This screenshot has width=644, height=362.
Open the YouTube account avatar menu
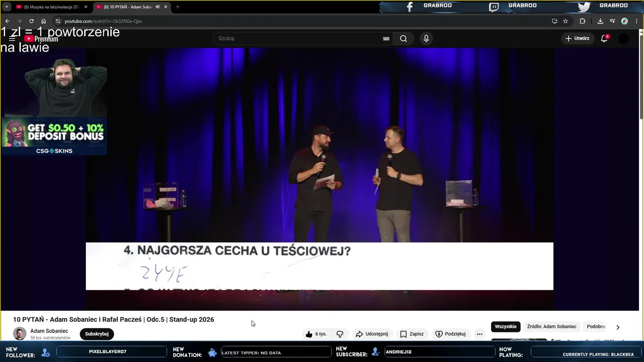(x=623, y=38)
